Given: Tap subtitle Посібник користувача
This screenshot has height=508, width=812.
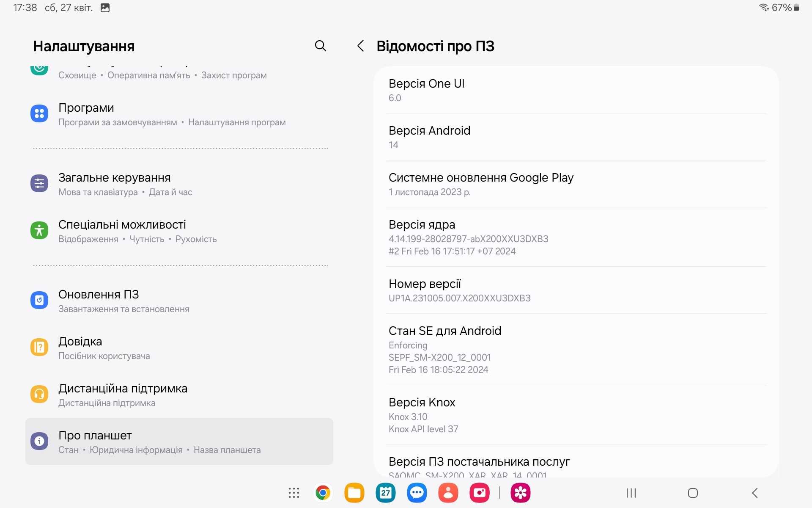Looking at the screenshot, I should [104, 356].
